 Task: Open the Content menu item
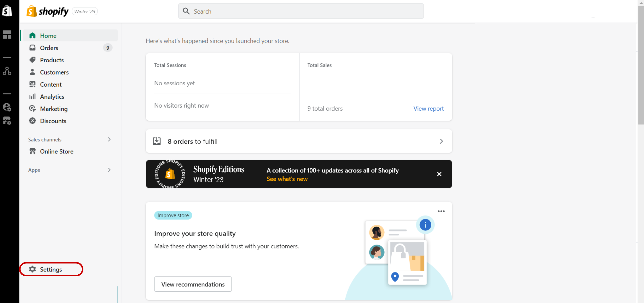click(50, 84)
